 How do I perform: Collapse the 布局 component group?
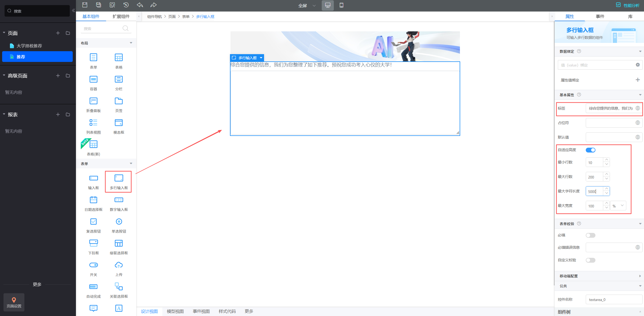point(131,43)
